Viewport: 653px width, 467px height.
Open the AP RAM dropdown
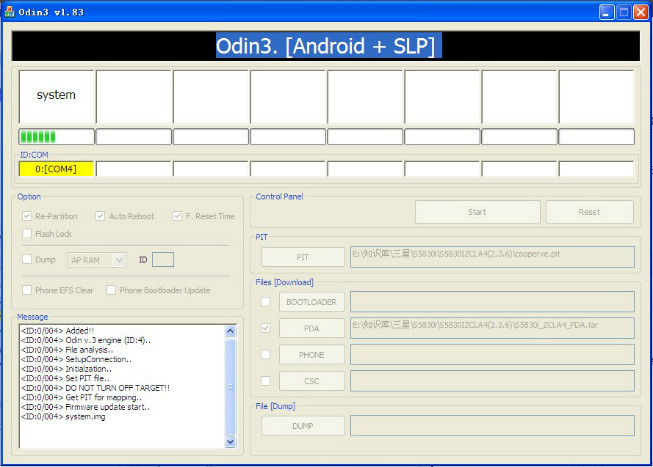click(97, 260)
